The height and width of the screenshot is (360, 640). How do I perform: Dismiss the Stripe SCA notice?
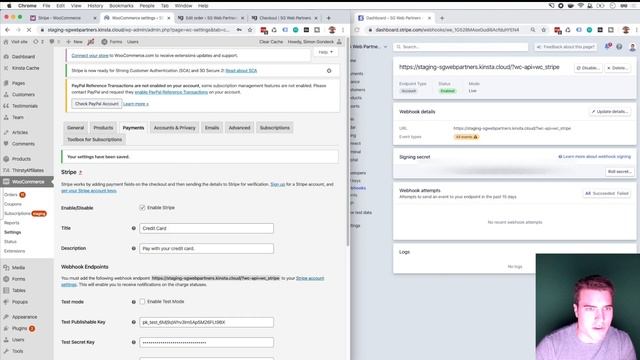(329, 71)
